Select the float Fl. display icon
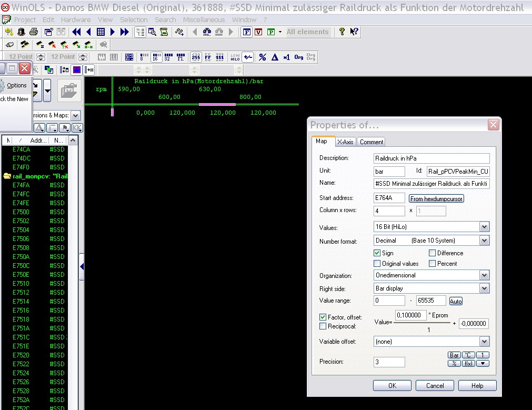Image resolution: width=532 pixels, height=410 pixels. coord(181,57)
